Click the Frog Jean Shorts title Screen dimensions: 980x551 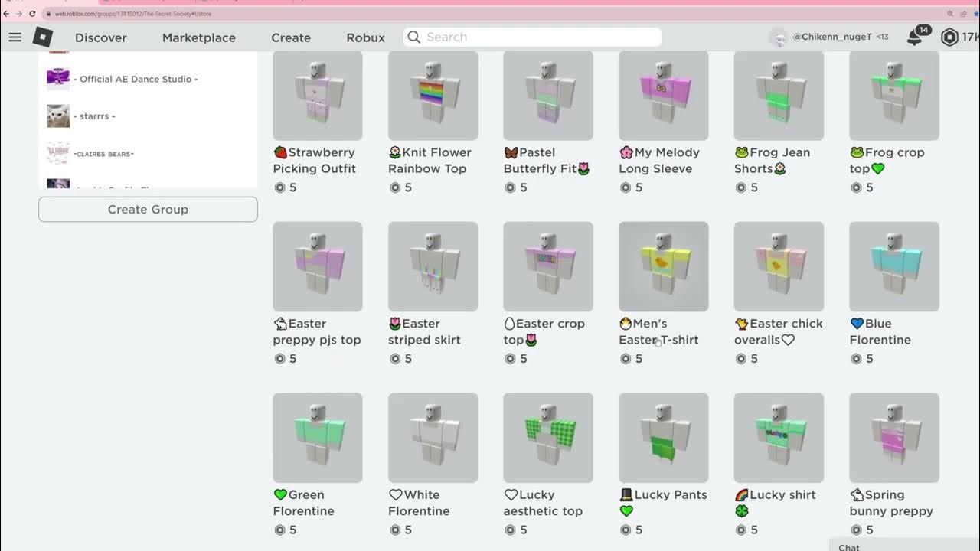[x=773, y=161]
